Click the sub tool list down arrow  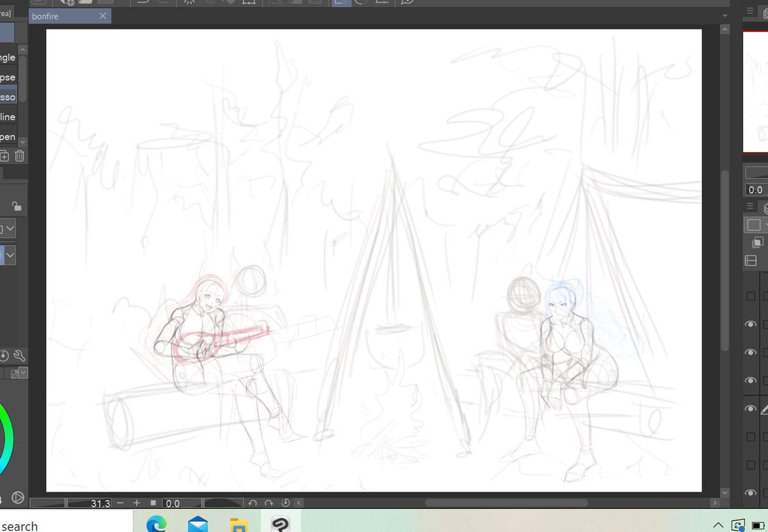(x=22, y=141)
